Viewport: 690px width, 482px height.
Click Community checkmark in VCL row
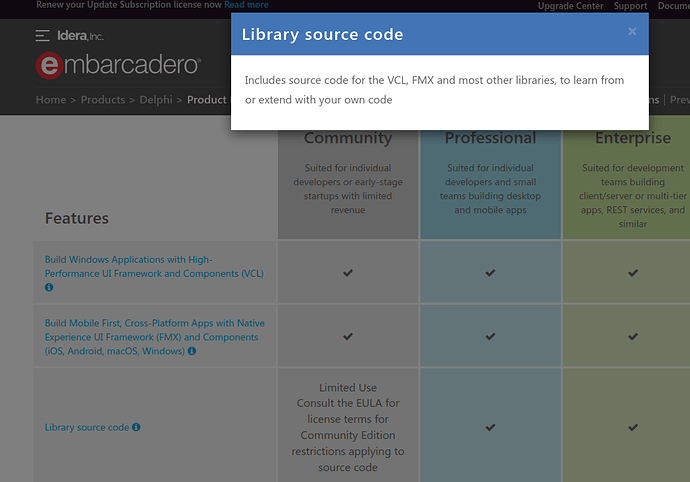348,273
